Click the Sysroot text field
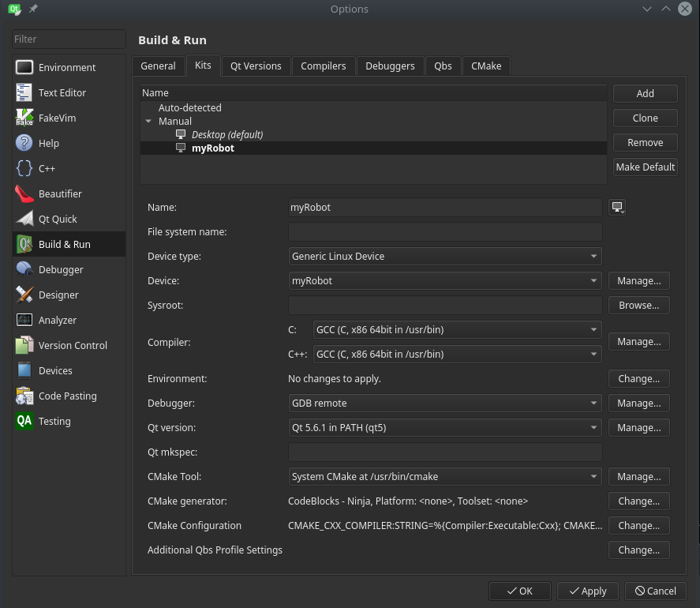Image resolution: width=700 pixels, height=608 pixels. [445, 306]
